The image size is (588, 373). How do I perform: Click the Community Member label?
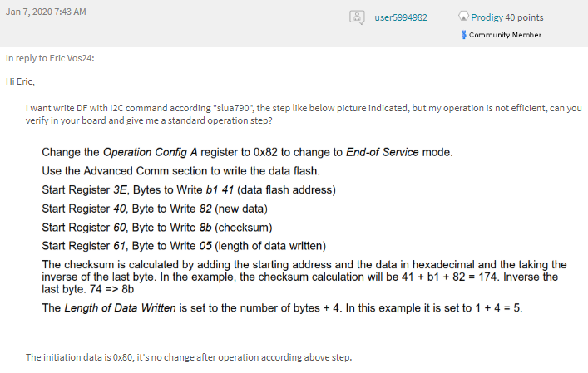(505, 35)
